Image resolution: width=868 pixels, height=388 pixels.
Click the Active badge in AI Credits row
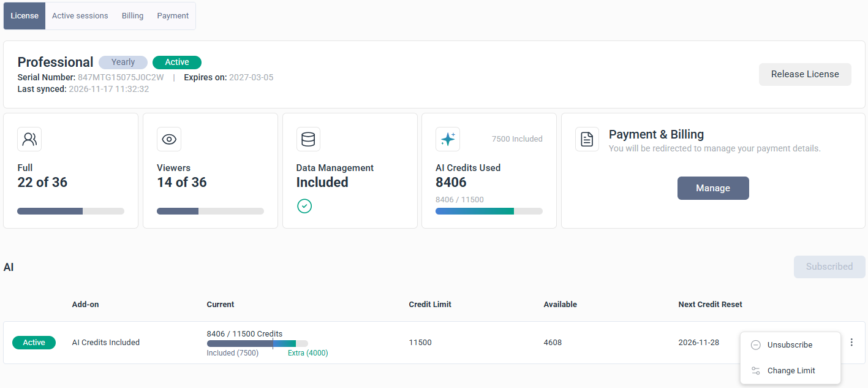(34, 343)
